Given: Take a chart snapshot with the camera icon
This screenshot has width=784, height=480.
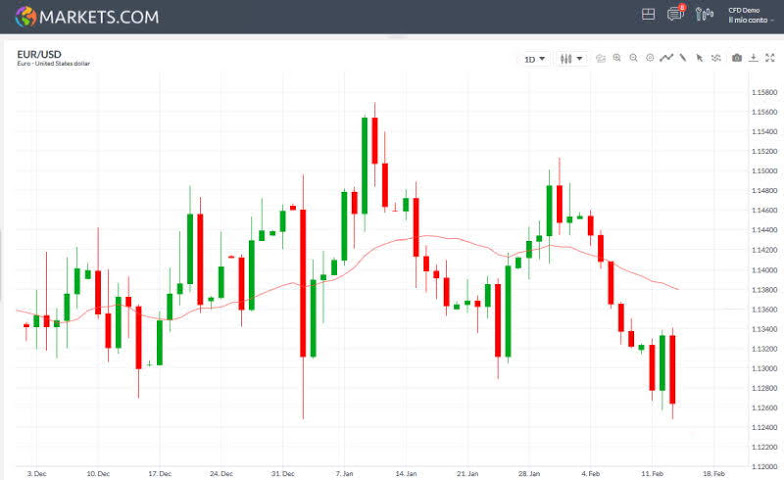Looking at the screenshot, I should coord(737,58).
